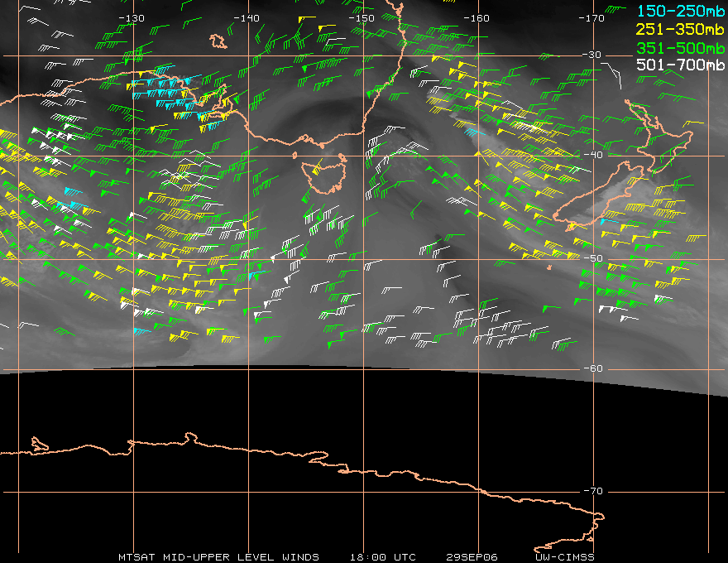Click the -140 longitude label
The width and height of the screenshot is (728, 563).
246,18
